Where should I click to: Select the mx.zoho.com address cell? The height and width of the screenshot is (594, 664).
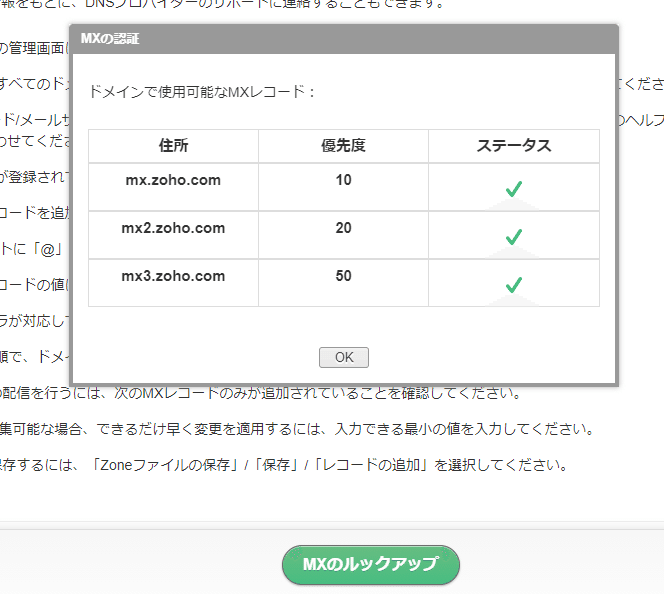coord(173,187)
